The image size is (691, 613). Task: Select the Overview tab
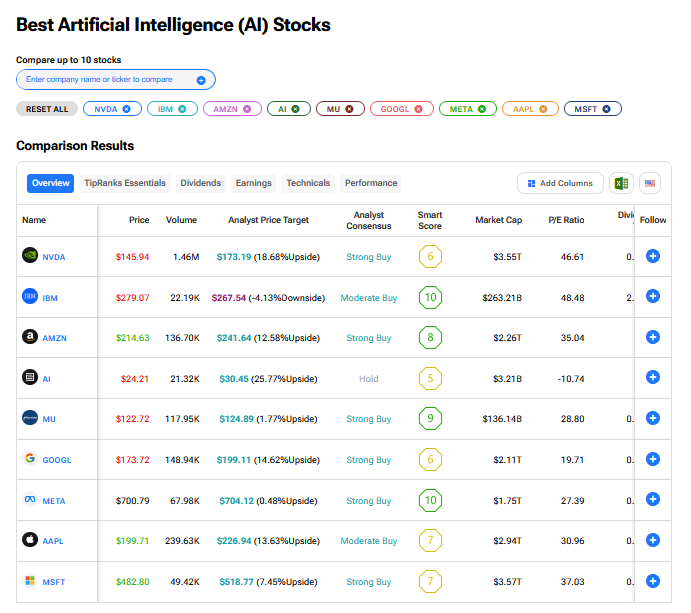(x=50, y=183)
